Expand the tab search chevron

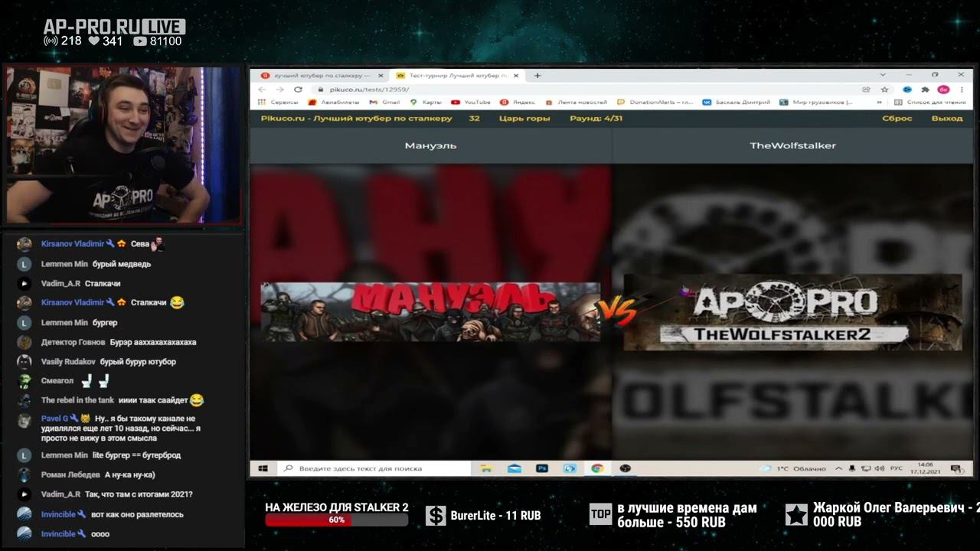[883, 75]
